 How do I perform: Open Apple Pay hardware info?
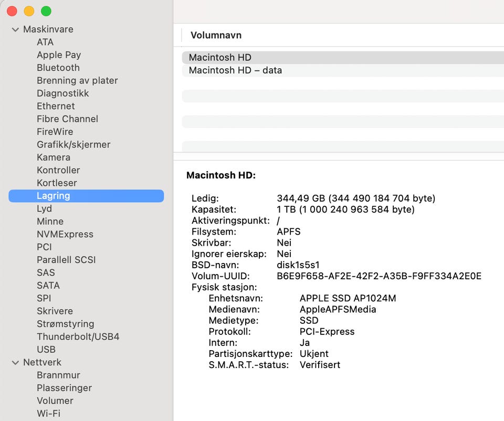tap(59, 55)
